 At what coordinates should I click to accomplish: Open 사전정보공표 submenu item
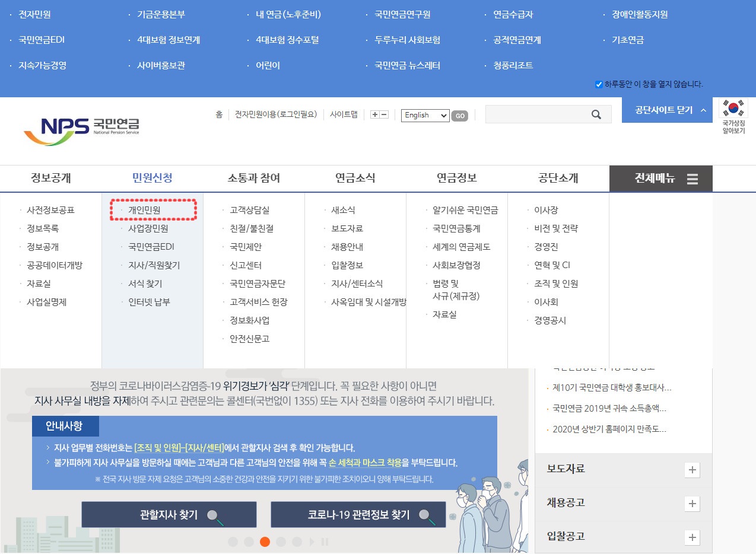click(50, 210)
